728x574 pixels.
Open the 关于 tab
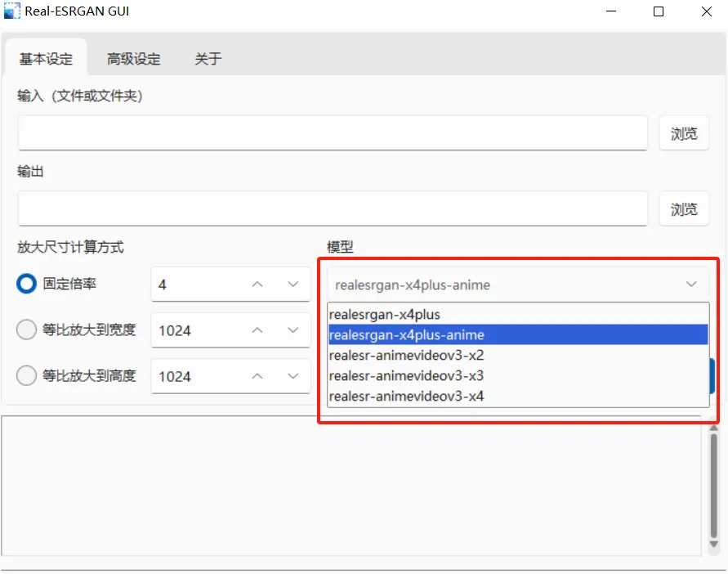208,59
